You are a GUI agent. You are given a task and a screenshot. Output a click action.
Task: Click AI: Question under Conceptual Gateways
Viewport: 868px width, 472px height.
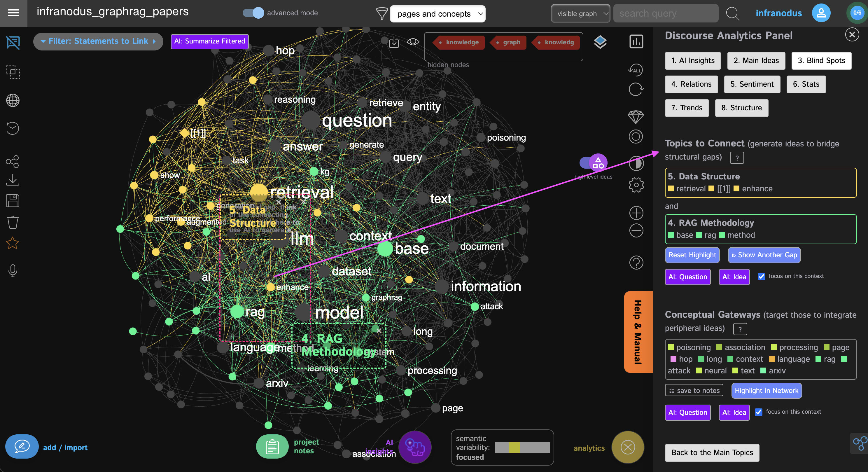click(x=687, y=412)
